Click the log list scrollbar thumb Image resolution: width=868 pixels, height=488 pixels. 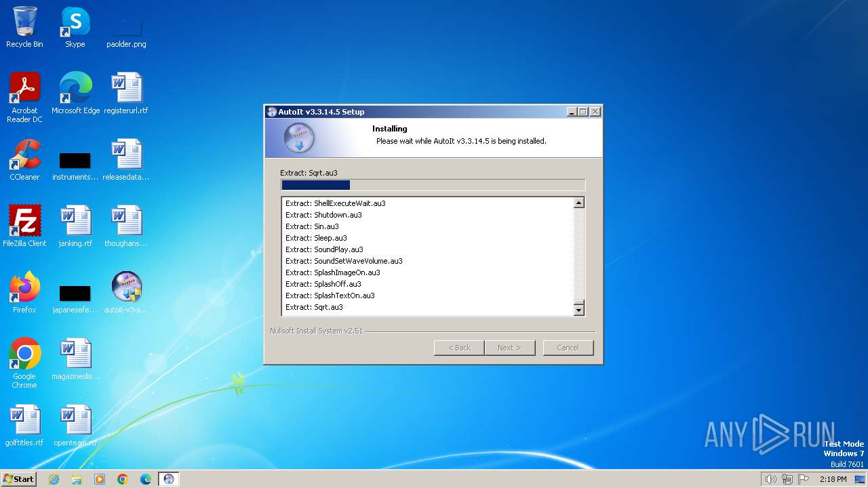pyautogui.click(x=578, y=302)
